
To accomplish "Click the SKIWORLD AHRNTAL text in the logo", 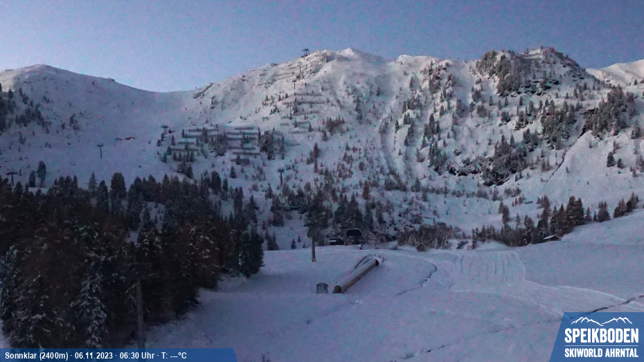I will click(600, 352).
